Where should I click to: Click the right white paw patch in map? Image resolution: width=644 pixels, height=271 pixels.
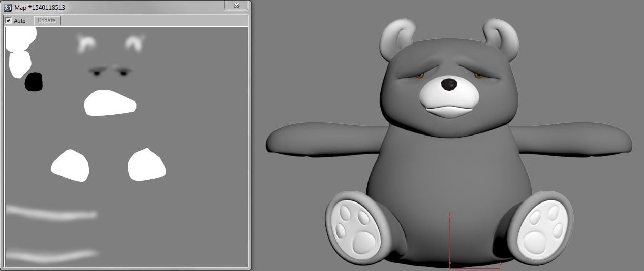146,165
